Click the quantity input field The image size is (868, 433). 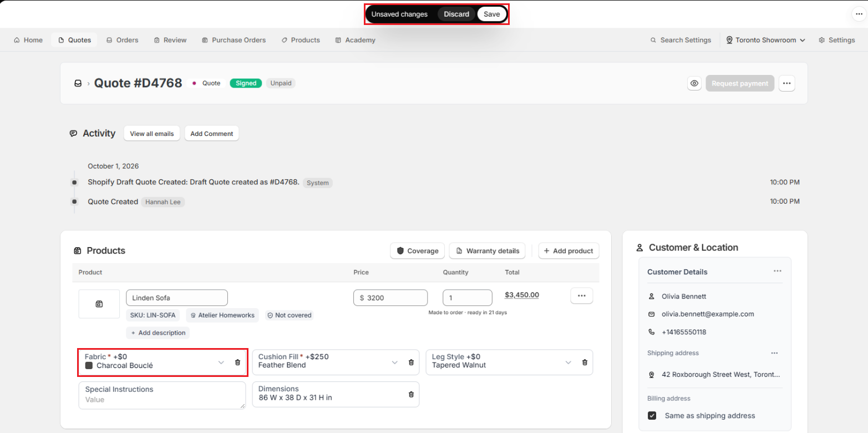click(468, 298)
